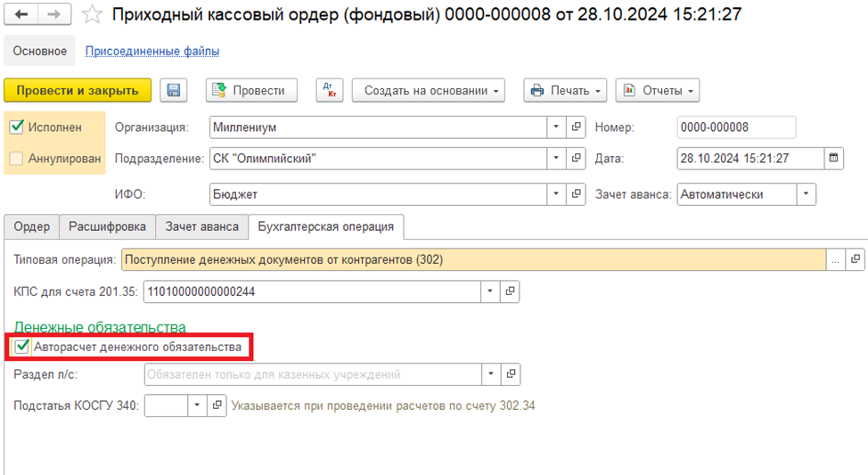Viewport: 868px width, 475px height.
Task: Click into the Дата field
Action: 750,159
